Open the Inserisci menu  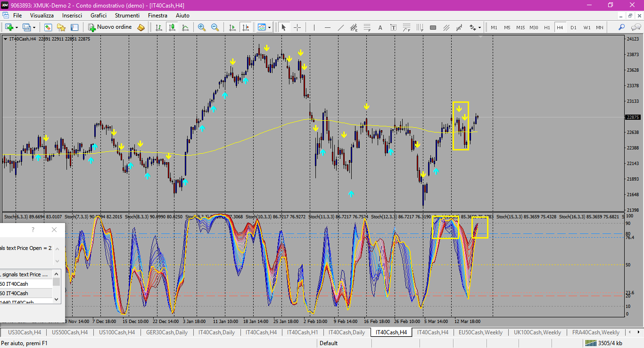coord(72,16)
